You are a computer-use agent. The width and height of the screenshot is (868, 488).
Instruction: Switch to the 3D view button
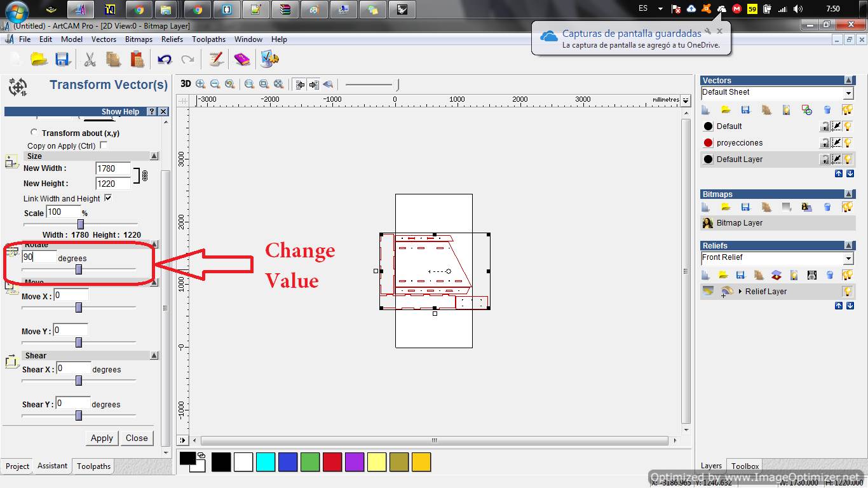click(186, 84)
